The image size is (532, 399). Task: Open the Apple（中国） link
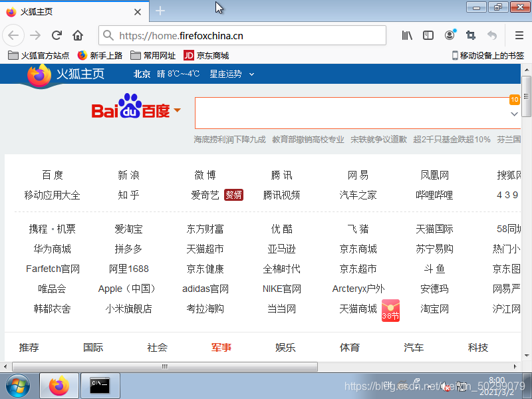point(127,289)
